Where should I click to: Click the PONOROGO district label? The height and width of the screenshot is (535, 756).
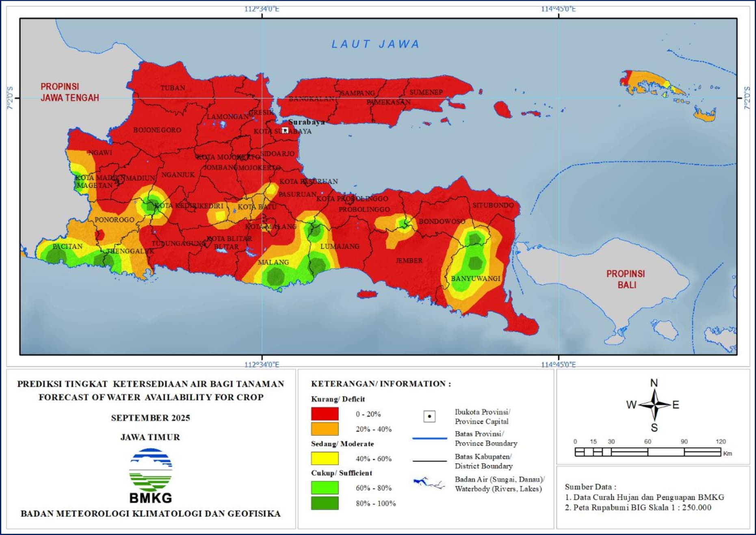point(114,220)
